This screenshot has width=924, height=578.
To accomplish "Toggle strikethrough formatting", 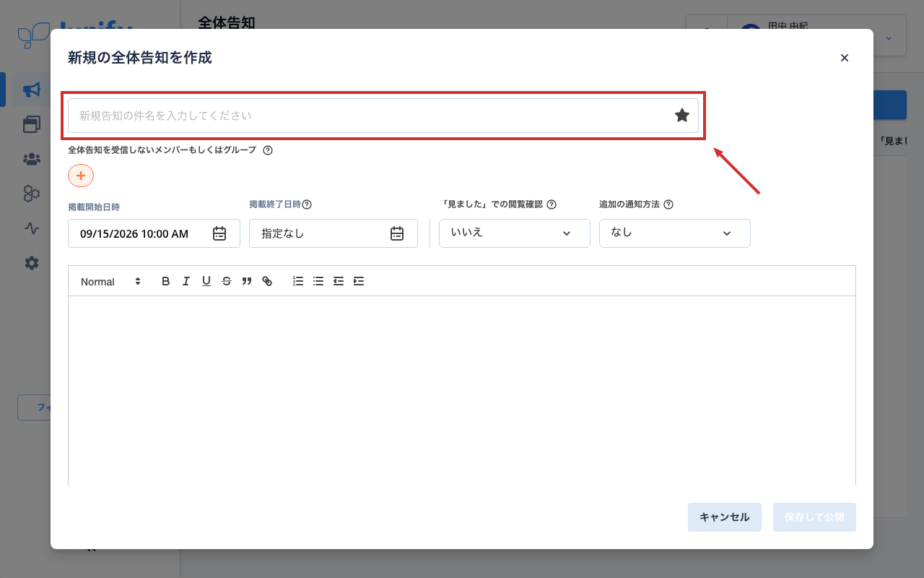I will point(227,281).
